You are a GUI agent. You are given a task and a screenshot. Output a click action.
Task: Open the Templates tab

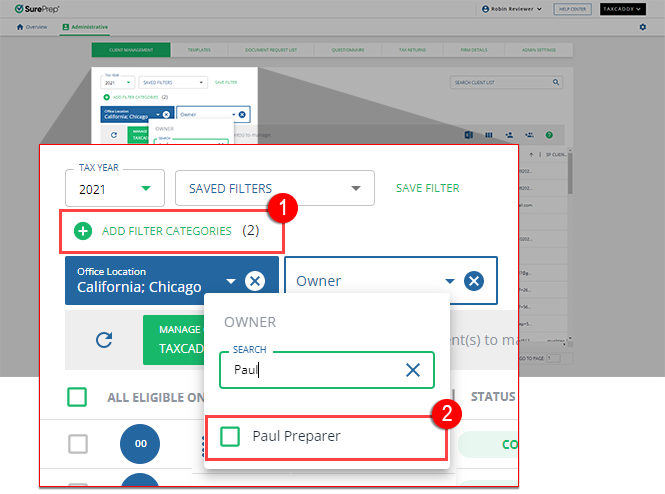[199, 50]
